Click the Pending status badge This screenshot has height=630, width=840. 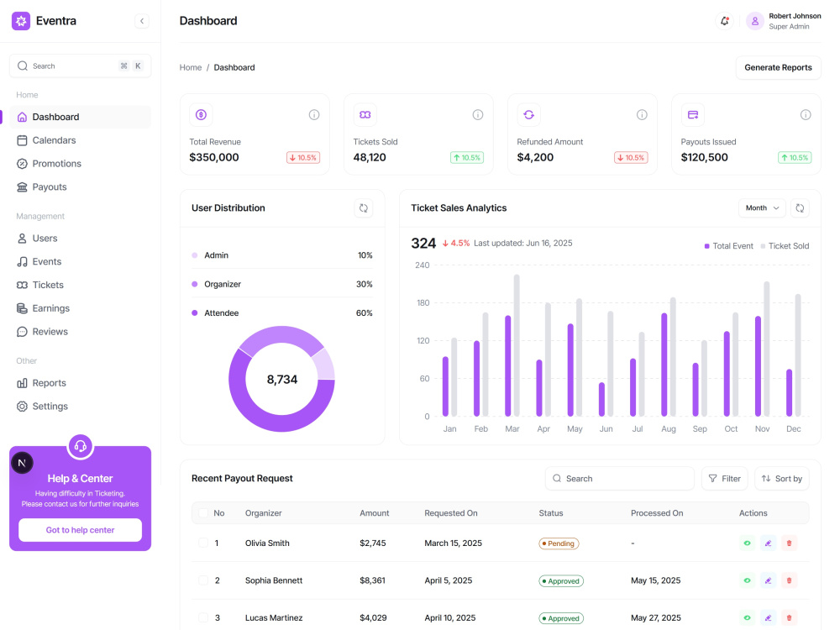(x=559, y=543)
